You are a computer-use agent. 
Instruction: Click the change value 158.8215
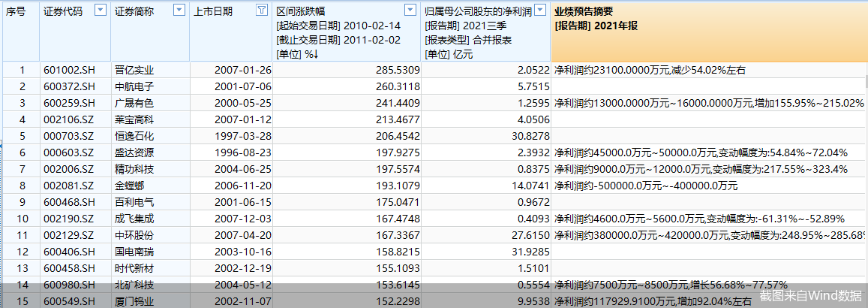[x=398, y=252]
